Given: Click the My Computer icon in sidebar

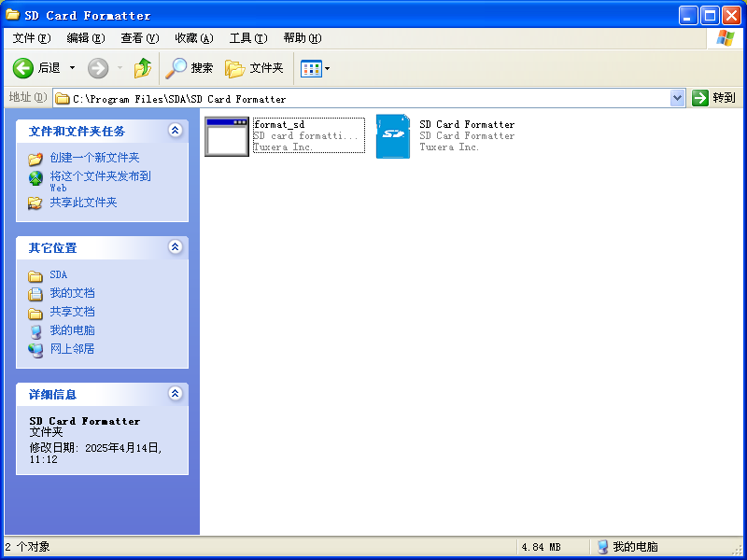Looking at the screenshot, I should tap(35, 331).
